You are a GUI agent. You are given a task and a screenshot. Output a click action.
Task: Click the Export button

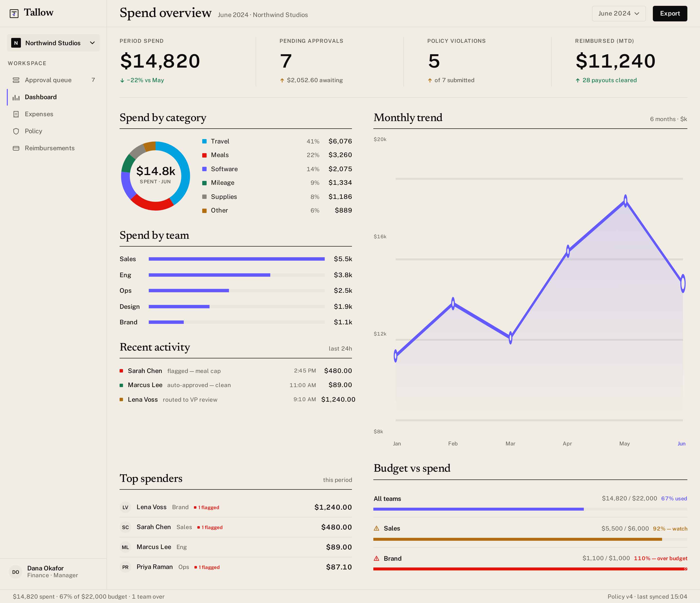[x=670, y=14]
